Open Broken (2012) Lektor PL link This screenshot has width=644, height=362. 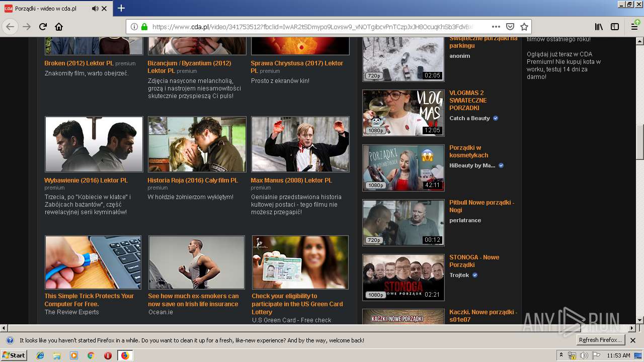click(x=79, y=63)
